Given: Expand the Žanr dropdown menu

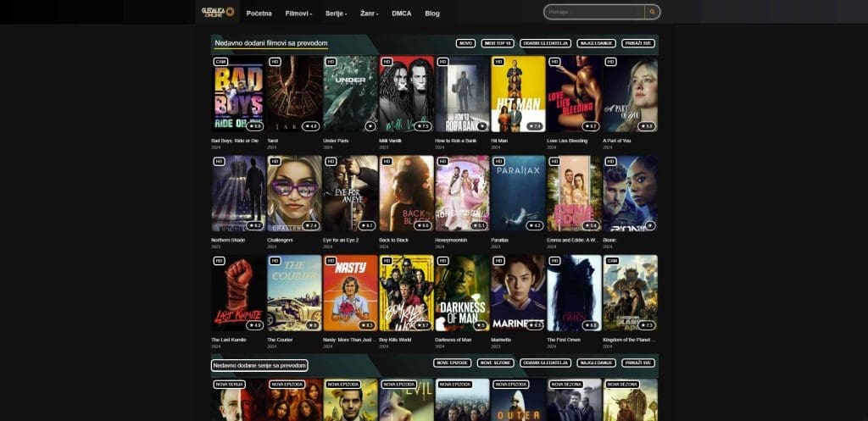Looking at the screenshot, I should tap(370, 14).
